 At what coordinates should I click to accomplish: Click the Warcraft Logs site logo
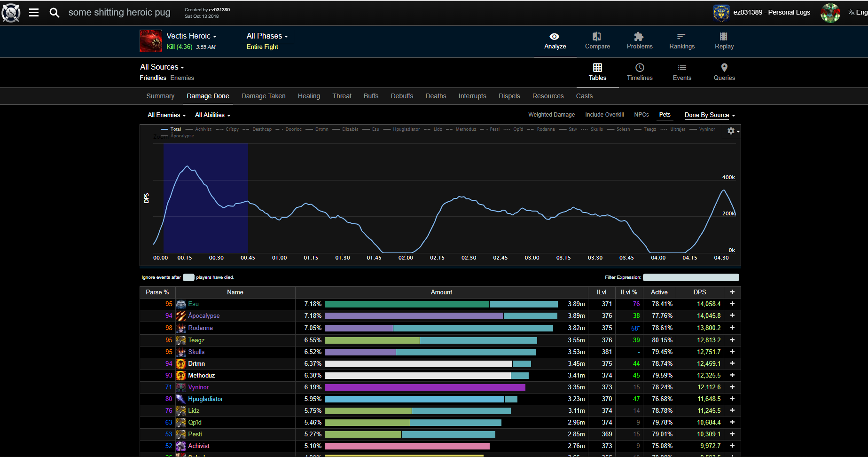point(11,13)
